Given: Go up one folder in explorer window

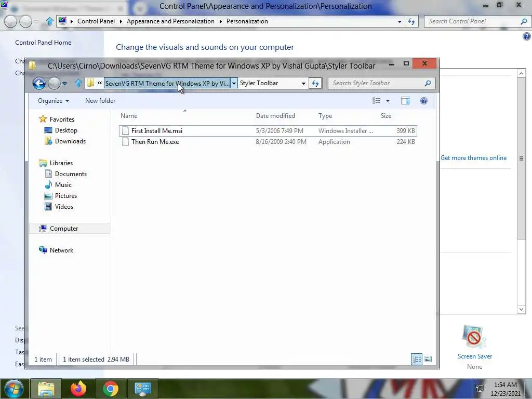Looking at the screenshot, I should [78, 83].
